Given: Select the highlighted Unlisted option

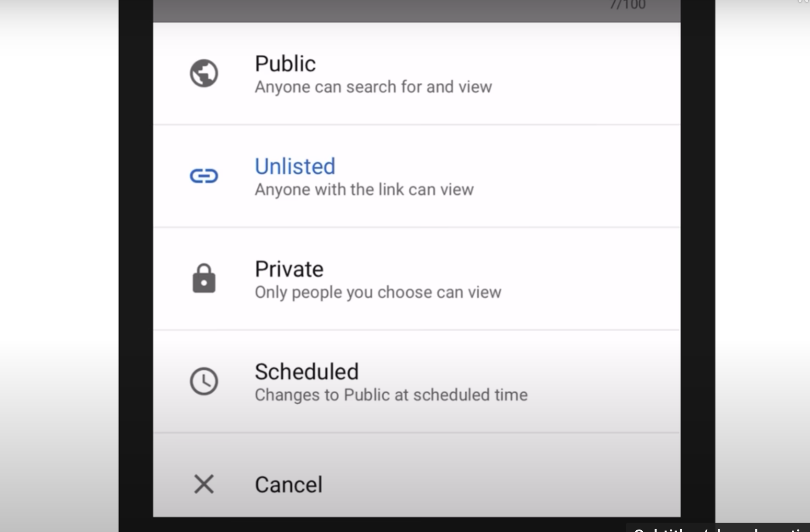Looking at the screenshot, I should coord(416,176).
